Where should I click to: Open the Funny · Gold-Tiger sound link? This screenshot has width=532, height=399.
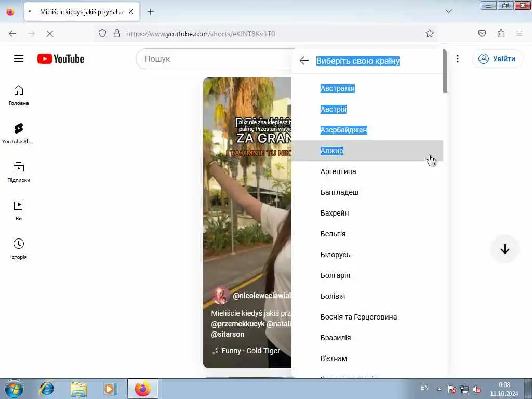click(x=246, y=351)
